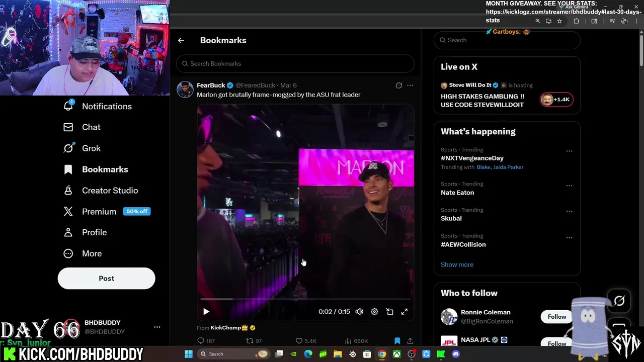Screen dimensions: 644x362
Task: Open KickChamp's profile from video credit
Action: coord(229,328)
